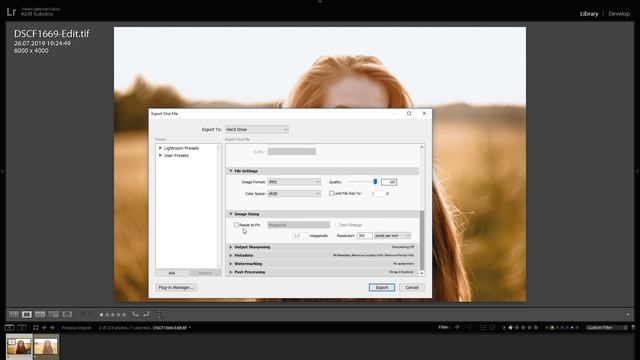640x360 pixels.
Task: Filter by yellow color label
Action: 552,327
